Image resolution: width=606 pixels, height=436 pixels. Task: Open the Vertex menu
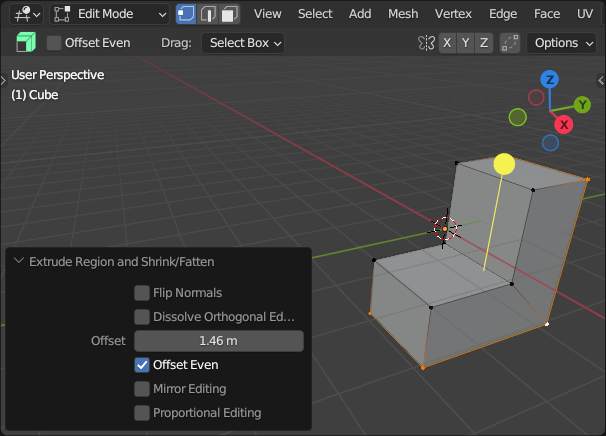[453, 14]
